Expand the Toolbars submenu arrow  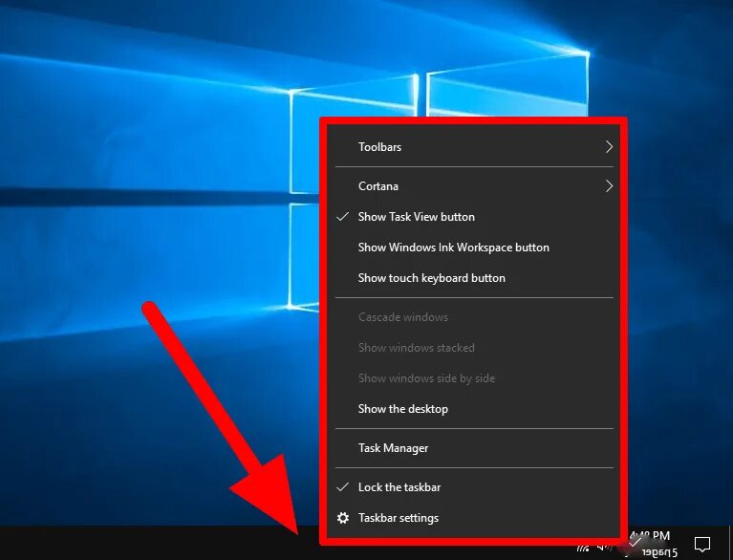click(609, 147)
